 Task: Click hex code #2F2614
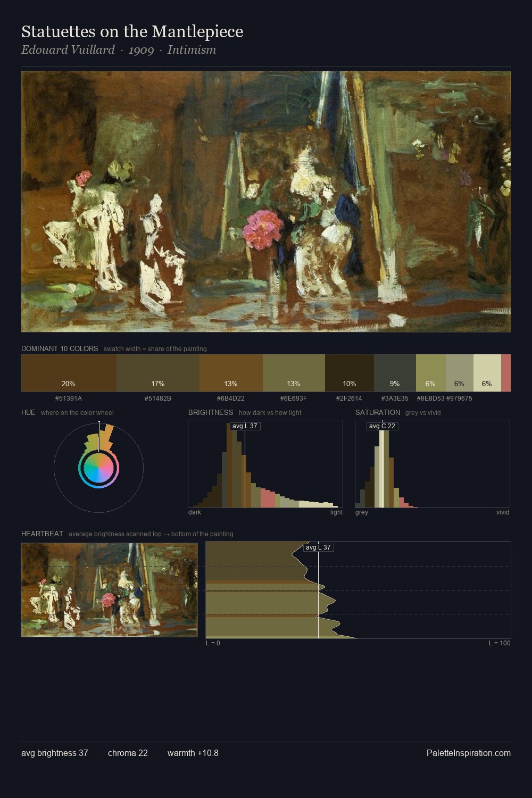(x=350, y=398)
